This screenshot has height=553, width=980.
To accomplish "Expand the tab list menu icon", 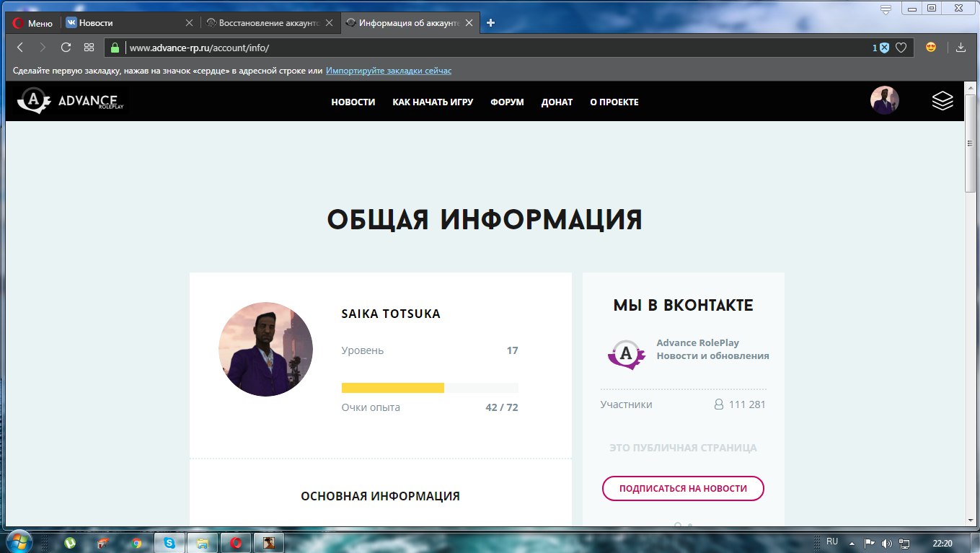I will coord(886,9).
